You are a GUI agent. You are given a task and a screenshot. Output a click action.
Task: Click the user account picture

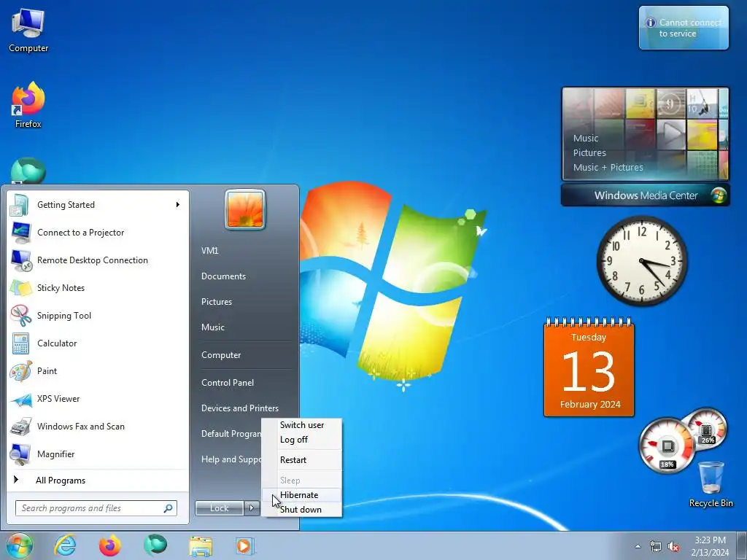245,209
